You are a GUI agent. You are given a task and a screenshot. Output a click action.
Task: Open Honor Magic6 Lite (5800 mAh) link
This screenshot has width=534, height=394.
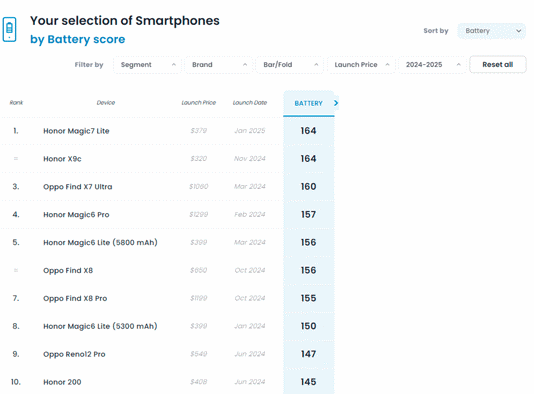[x=100, y=242]
